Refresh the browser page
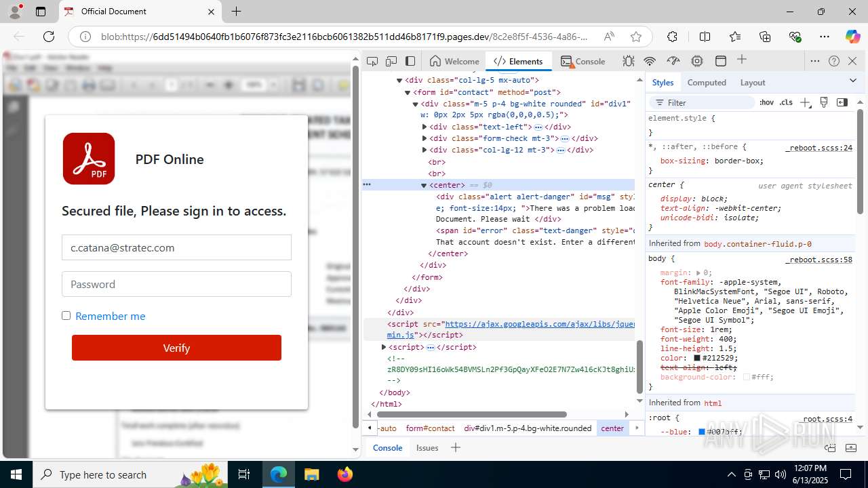This screenshot has height=488, width=868. click(49, 37)
